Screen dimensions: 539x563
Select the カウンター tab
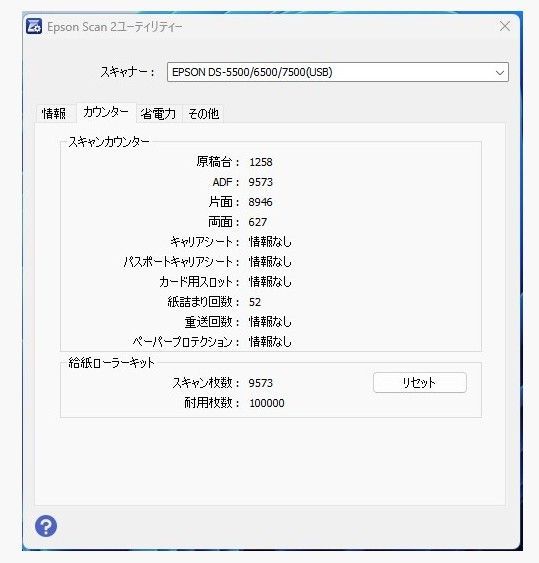106,112
